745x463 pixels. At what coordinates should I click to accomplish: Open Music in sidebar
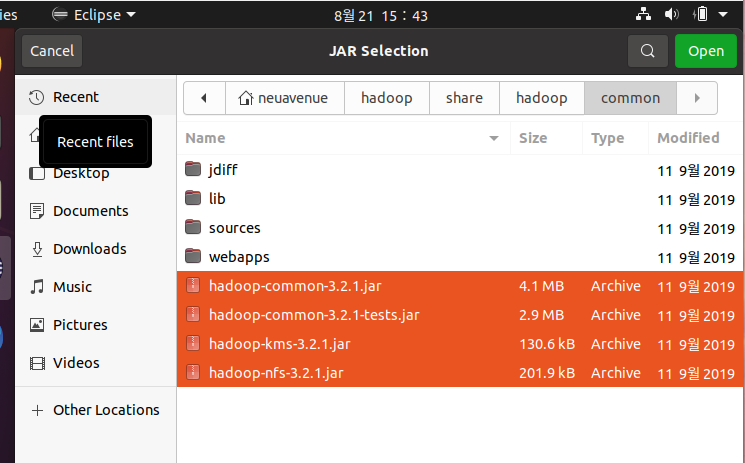pyautogui.click(x=96, y=287)
